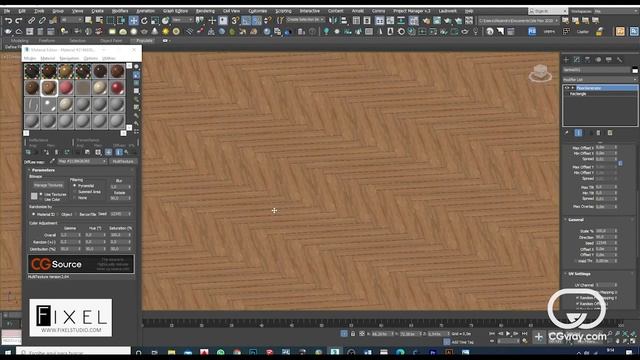
Task: Click the MultiTexture map type button
Action: 122,162
